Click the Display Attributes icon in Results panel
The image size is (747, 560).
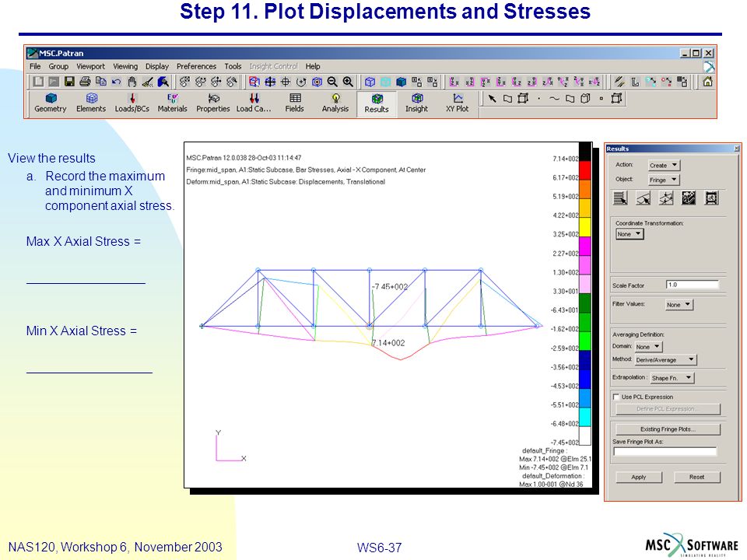pos(666,198)
